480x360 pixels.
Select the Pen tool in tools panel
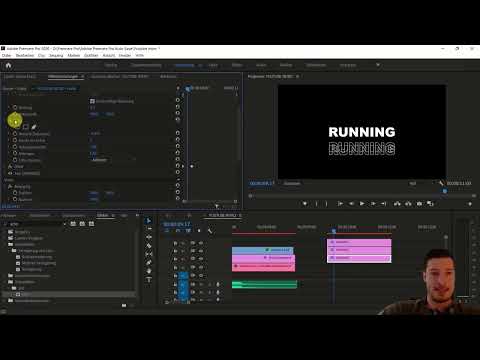coord(149,263)
